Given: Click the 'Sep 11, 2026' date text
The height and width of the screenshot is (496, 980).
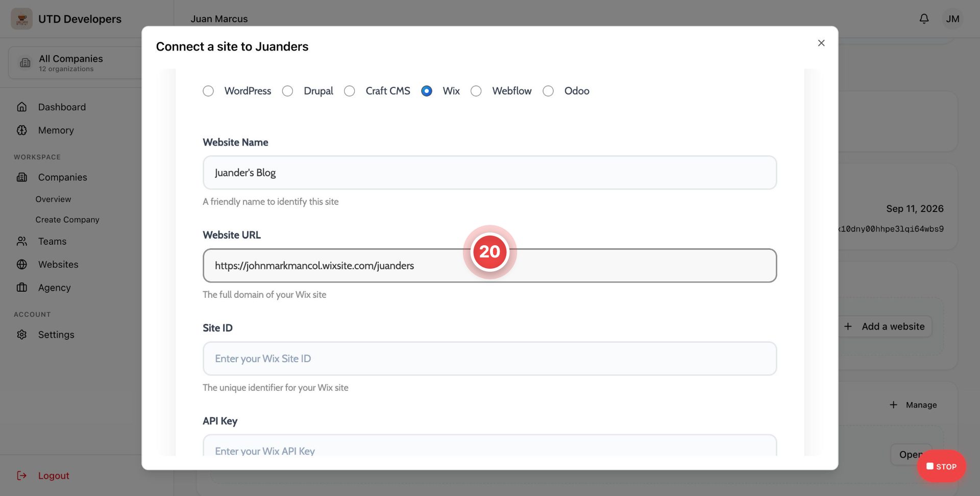Looking at the screenshot, I should (915, 208).
